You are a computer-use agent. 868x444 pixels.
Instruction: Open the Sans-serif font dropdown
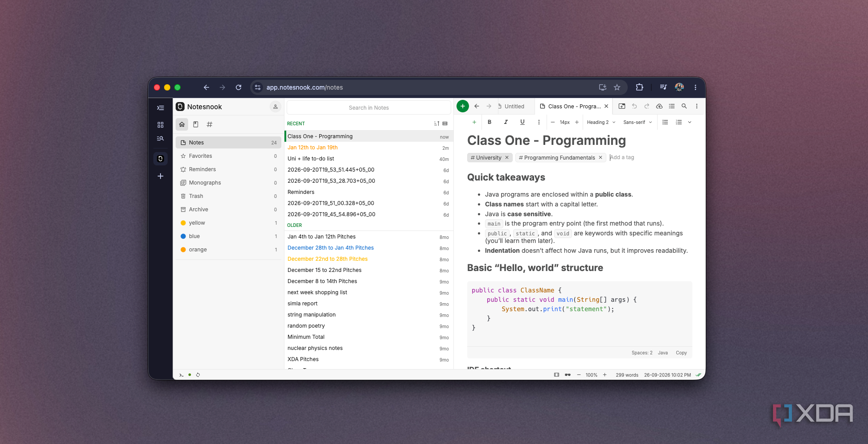(x=638, y=122)
